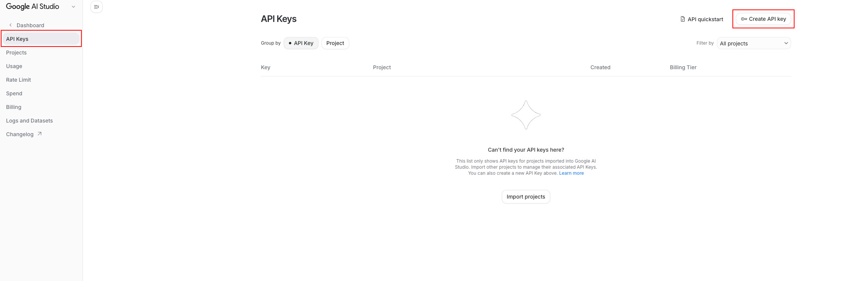Click the API Keys page heading

pyautogui.click(x=279, y=19)
